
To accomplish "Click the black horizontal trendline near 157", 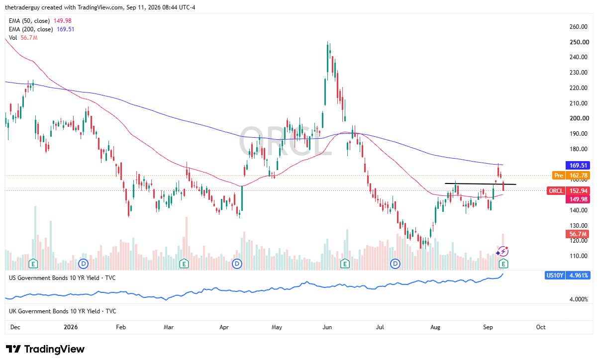I will click(x=480, y=184).
